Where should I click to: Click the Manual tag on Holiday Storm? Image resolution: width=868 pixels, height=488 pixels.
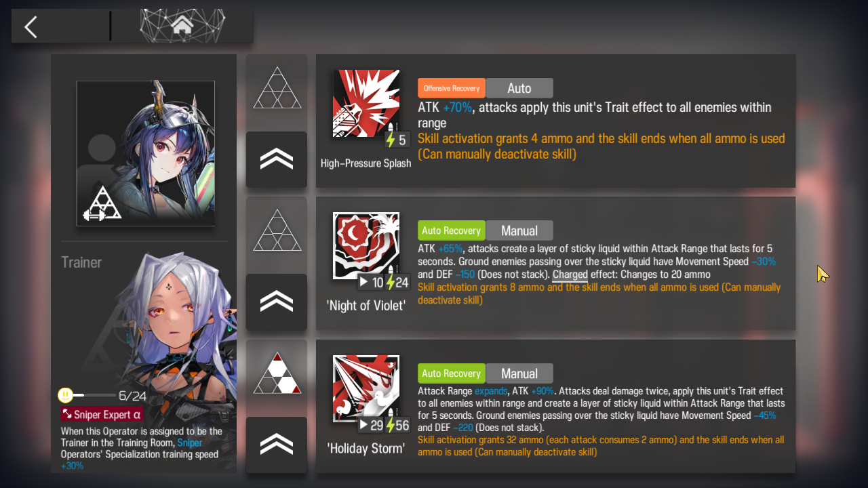519,373
